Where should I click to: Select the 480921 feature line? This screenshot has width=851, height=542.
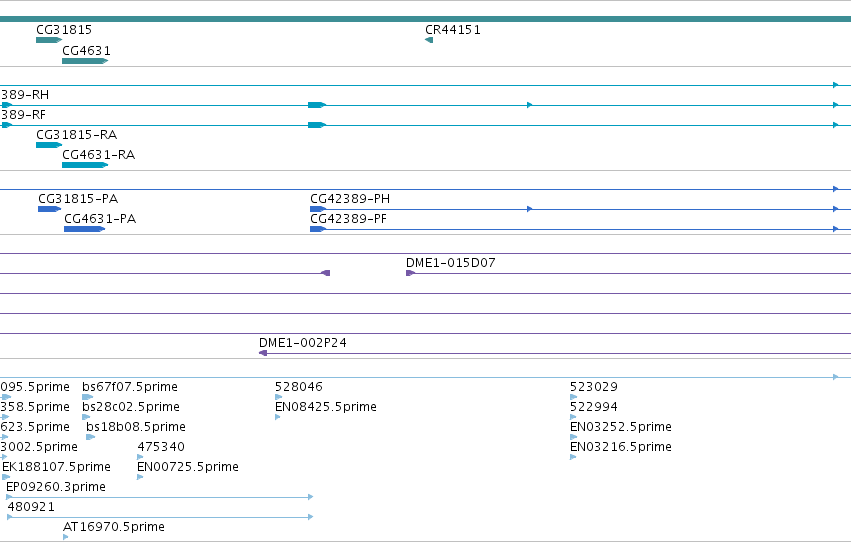pyautogui.click(x=160, y=517)
